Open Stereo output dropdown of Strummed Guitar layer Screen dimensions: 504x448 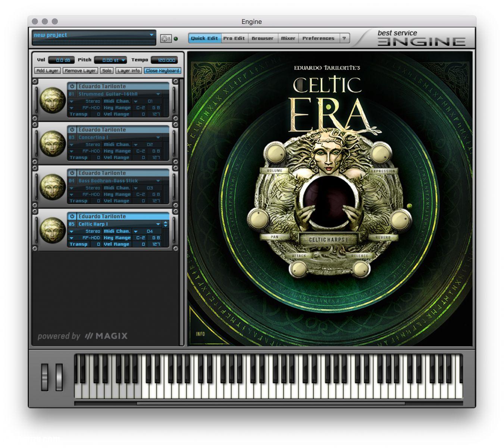(x=71, y=101)
